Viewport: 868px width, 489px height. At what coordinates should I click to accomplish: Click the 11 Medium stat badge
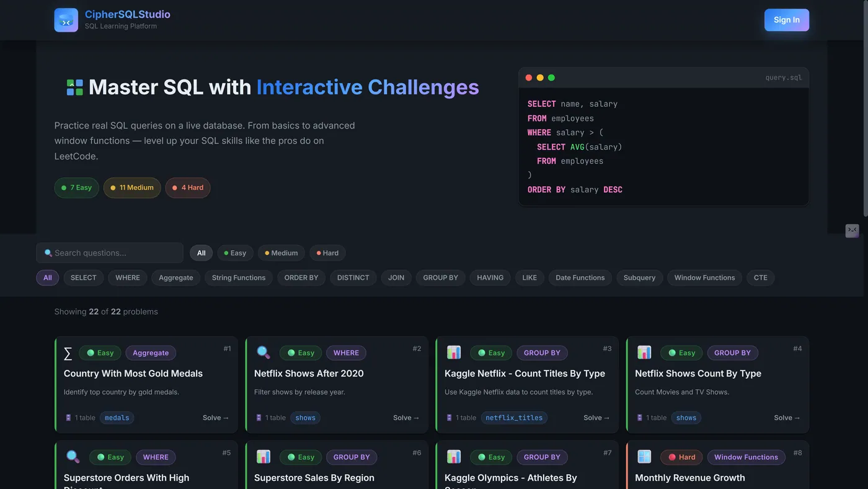(132, 187)
